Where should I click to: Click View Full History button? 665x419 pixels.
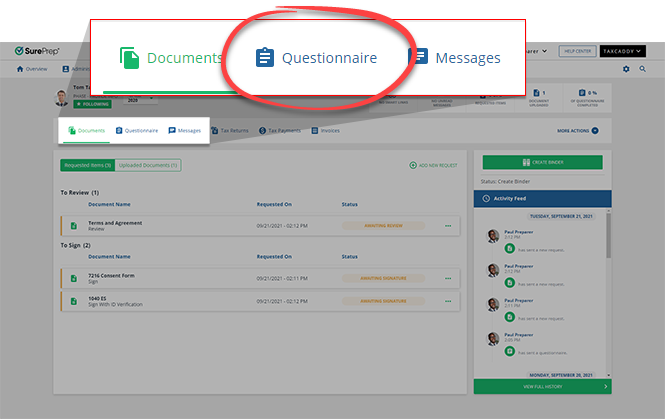point(542,386)
